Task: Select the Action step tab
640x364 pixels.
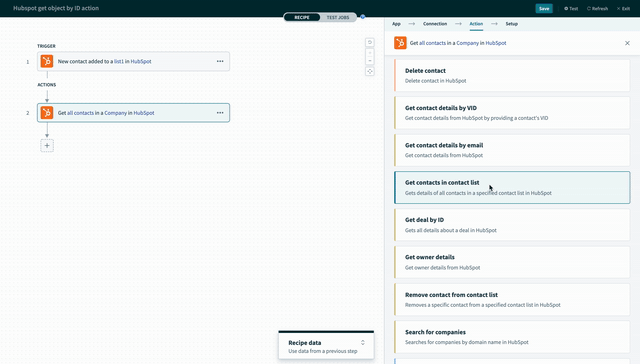Action: 476,24
